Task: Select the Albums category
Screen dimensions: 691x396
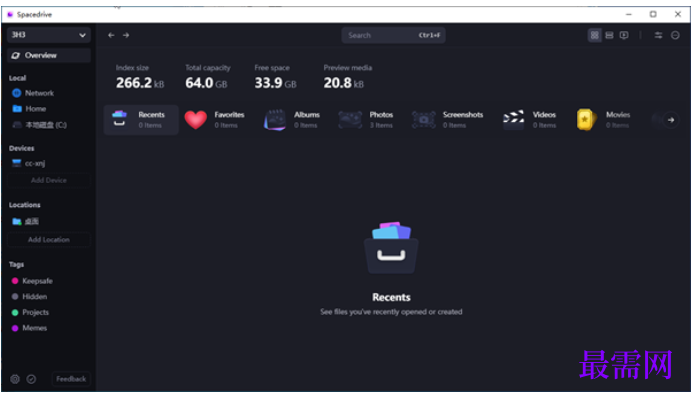Action: (x=292, y=119)
